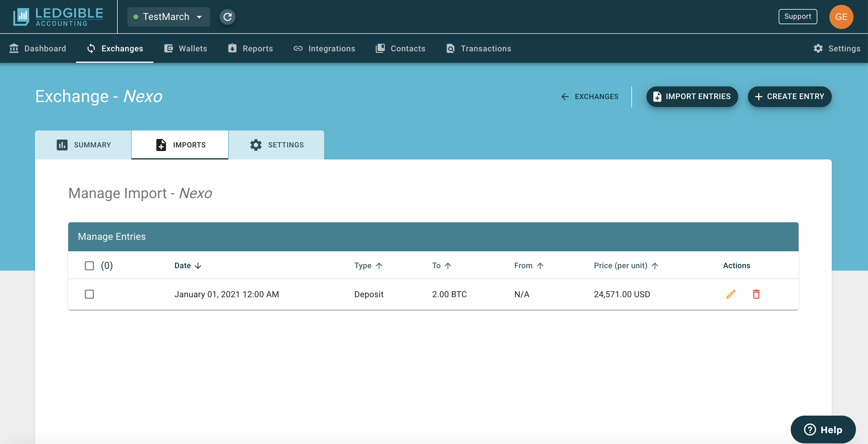Screen dimensions: 868x444
Task: Click the Price sort up arrow icon
Action: click(x=655, y=266)
